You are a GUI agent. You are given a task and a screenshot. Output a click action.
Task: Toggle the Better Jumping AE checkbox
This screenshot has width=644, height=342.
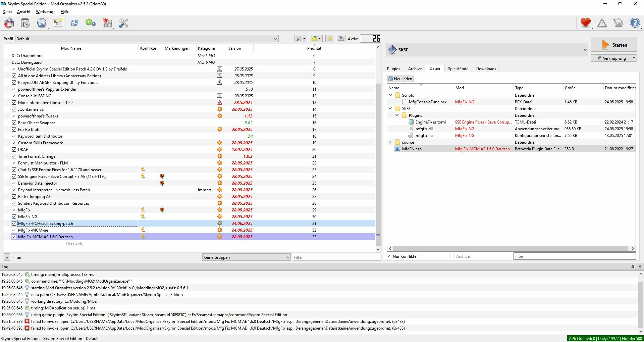pos(14,197)
